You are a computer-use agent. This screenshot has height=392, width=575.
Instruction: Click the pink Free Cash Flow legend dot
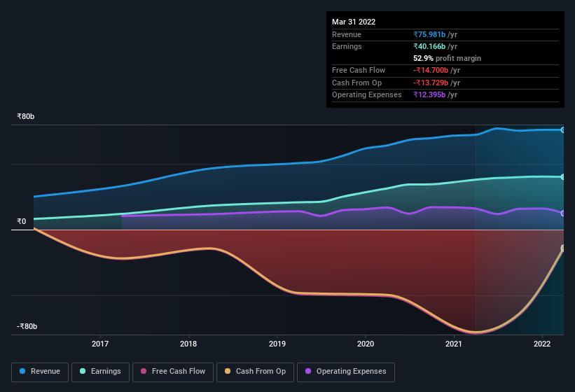pyautogui.click(x=144, y=371)
